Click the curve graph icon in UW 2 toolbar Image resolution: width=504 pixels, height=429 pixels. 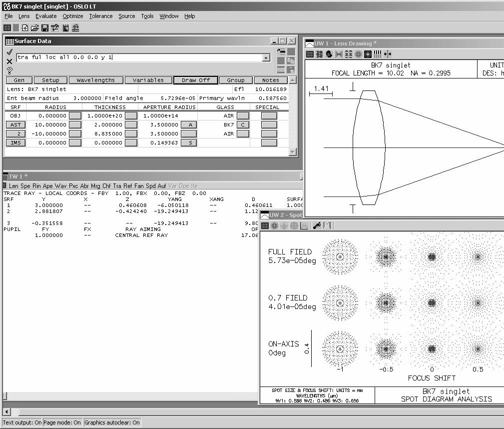point(304,226)
